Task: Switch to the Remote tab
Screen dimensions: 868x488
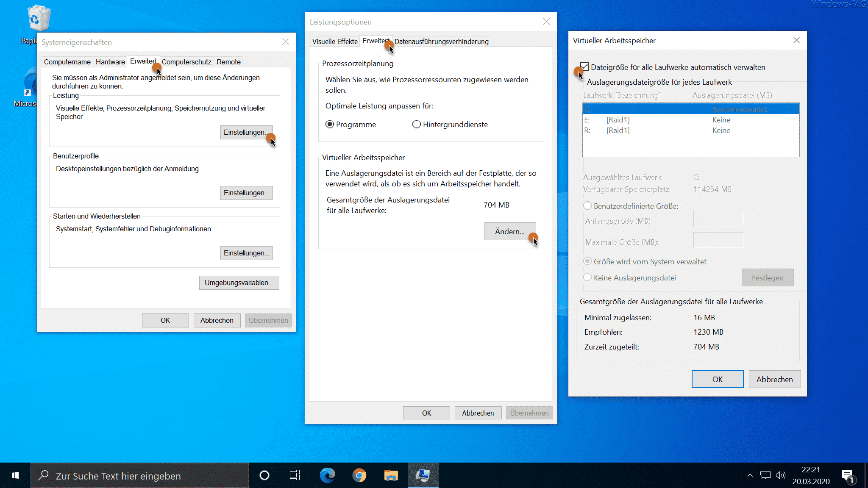Action: click(x=228, y=62)
